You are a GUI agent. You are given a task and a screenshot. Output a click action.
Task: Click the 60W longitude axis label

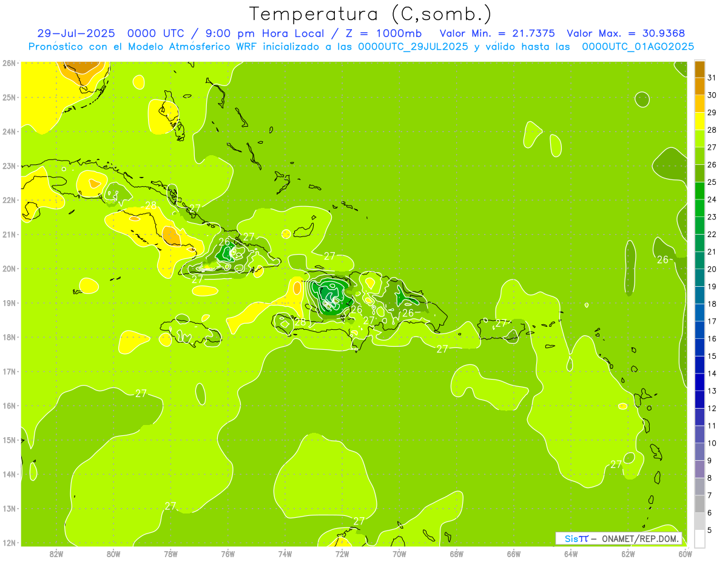[x=685, y=554]
